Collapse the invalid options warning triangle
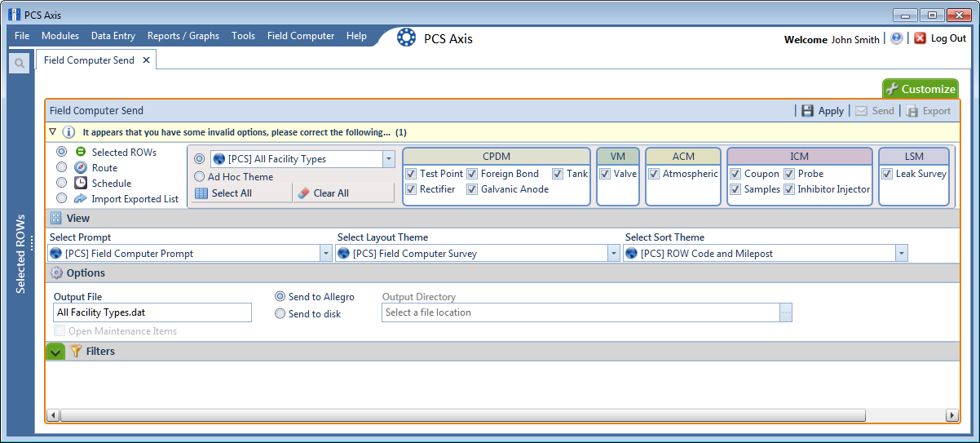Viewport: 980px width, 443px height. tap(52, 131)
